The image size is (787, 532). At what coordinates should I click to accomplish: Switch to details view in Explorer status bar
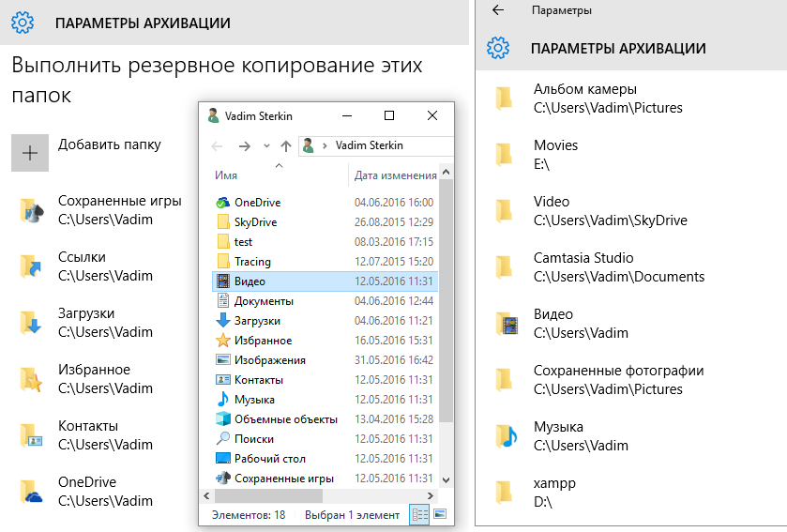coord(418,515)
